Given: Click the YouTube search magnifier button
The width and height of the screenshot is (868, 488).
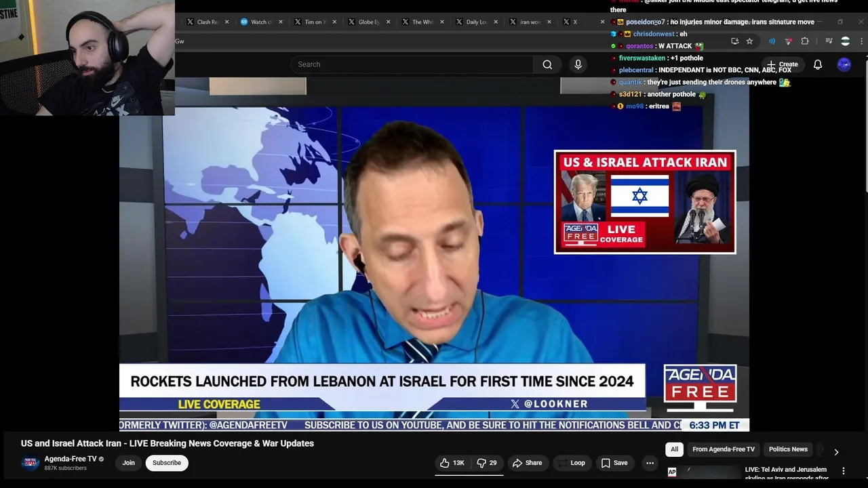Looking at the screenshot, I should pos(547,64).
